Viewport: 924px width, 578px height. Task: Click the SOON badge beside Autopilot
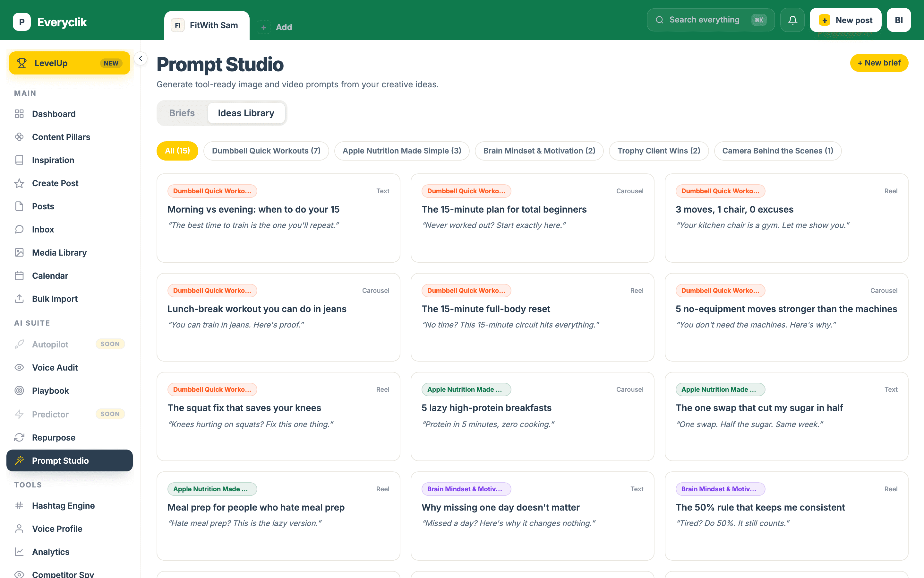(x=110, y=344)
